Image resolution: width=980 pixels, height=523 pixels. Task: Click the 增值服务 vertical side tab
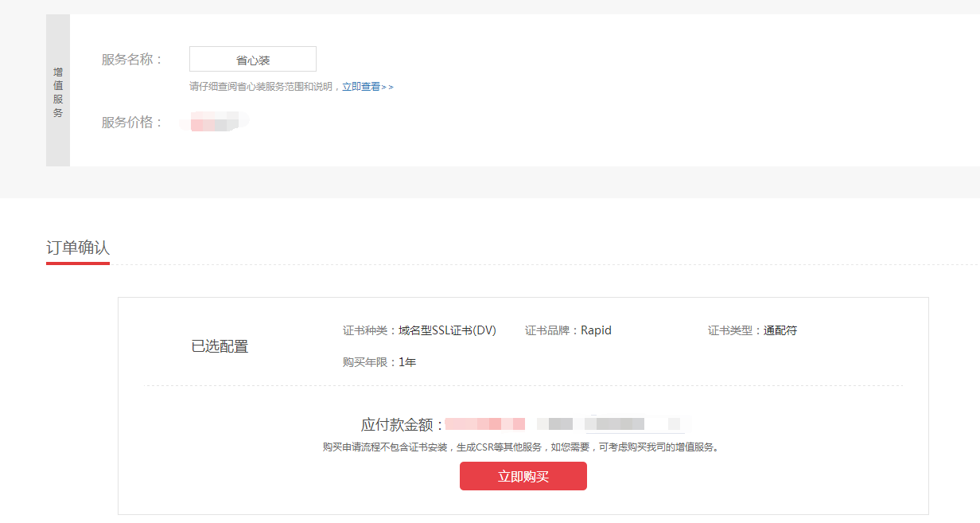pos(58,91)
